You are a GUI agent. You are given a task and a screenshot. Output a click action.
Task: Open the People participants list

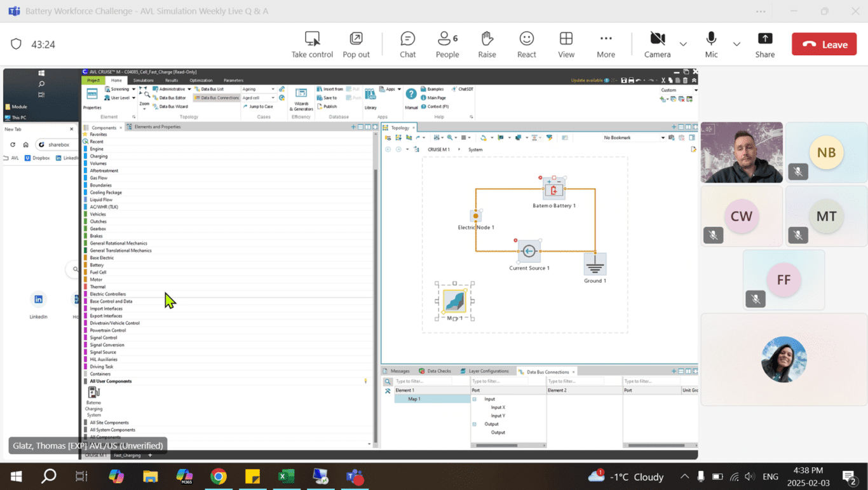447,44
